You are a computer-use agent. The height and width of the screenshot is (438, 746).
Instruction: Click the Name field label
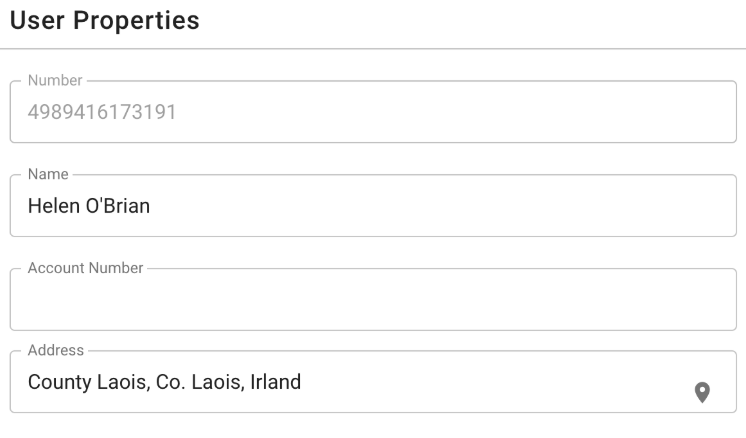pos(48,174)
